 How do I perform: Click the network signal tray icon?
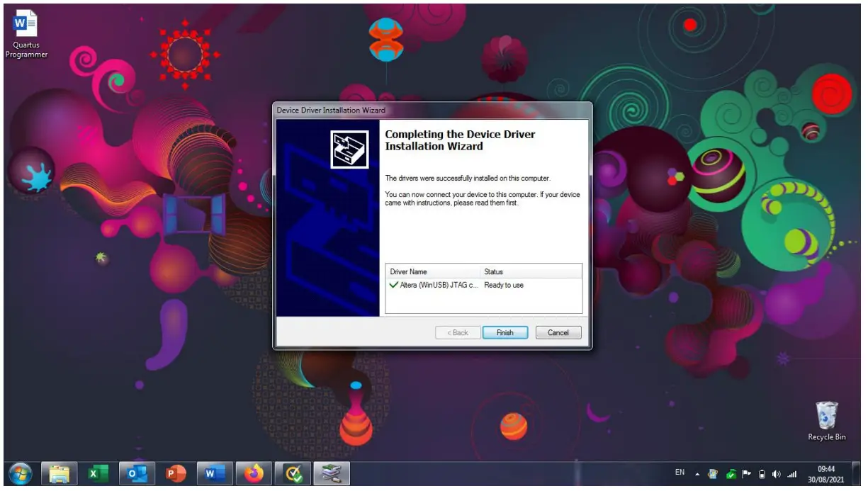coord(791,474)
